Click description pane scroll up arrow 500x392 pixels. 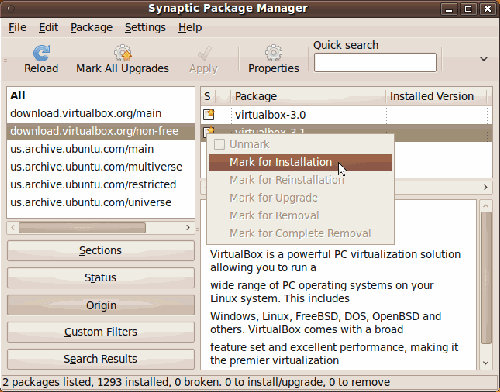click(x=486, y=206)
